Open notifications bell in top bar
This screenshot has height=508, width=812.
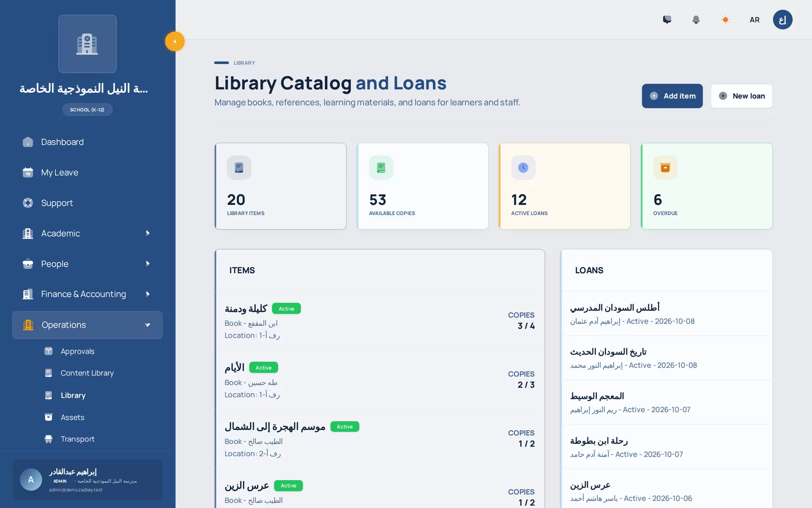696,20
